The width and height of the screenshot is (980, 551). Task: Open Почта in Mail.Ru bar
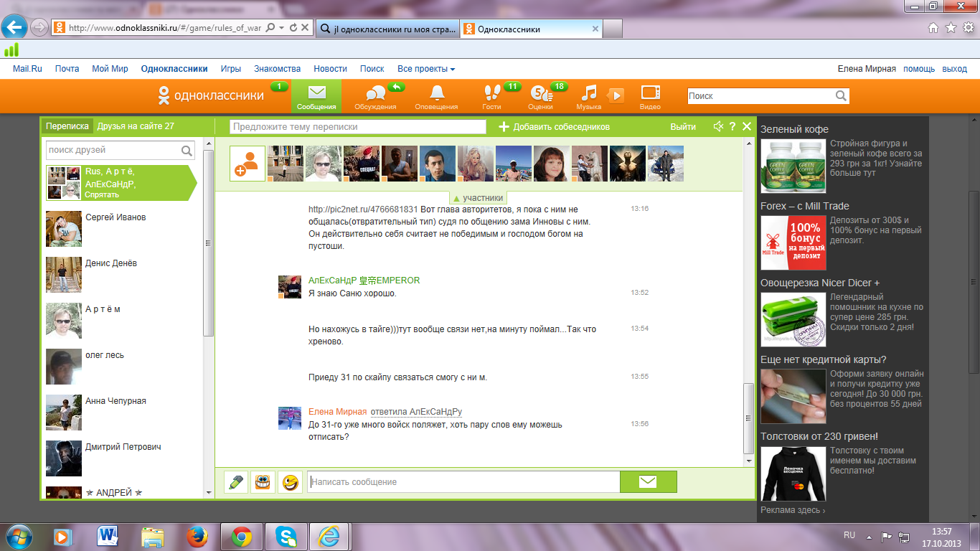(x=67, y=69)
